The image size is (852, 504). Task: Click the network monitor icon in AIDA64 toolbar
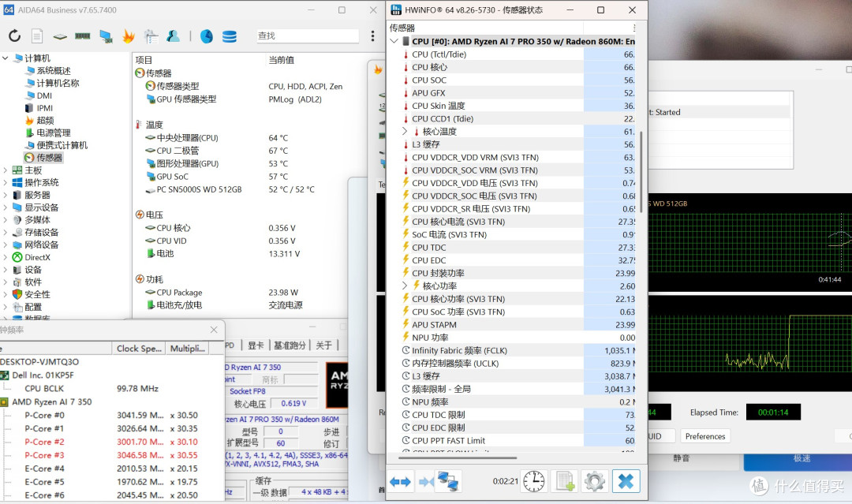coord(106,36)
